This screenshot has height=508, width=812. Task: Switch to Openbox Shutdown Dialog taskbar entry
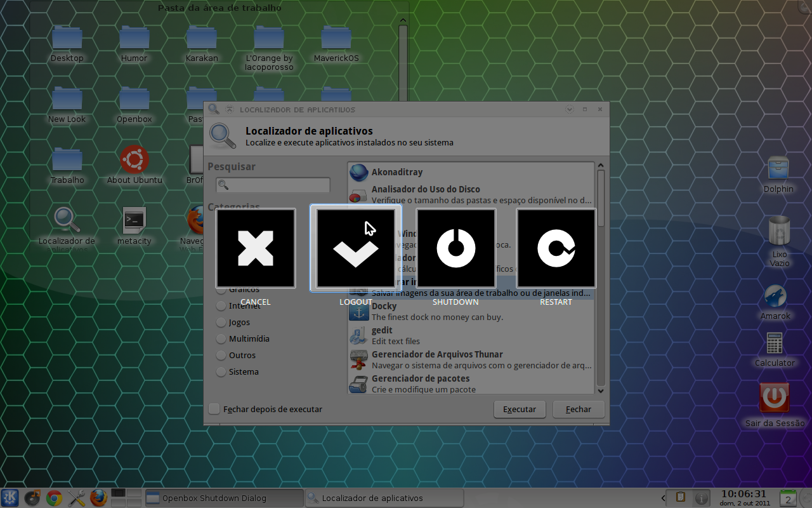pos(224,498)
